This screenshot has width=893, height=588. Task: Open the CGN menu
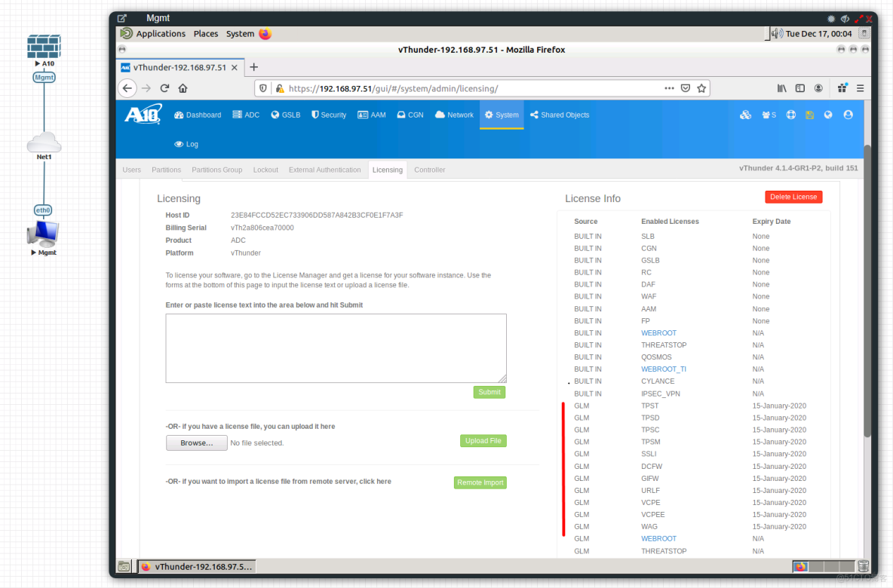pos(410,115)
